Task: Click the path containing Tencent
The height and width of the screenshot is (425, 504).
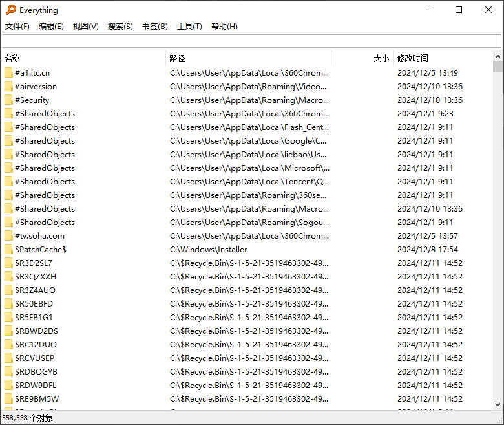Action: pyautogui.click(x=249, y=182)
